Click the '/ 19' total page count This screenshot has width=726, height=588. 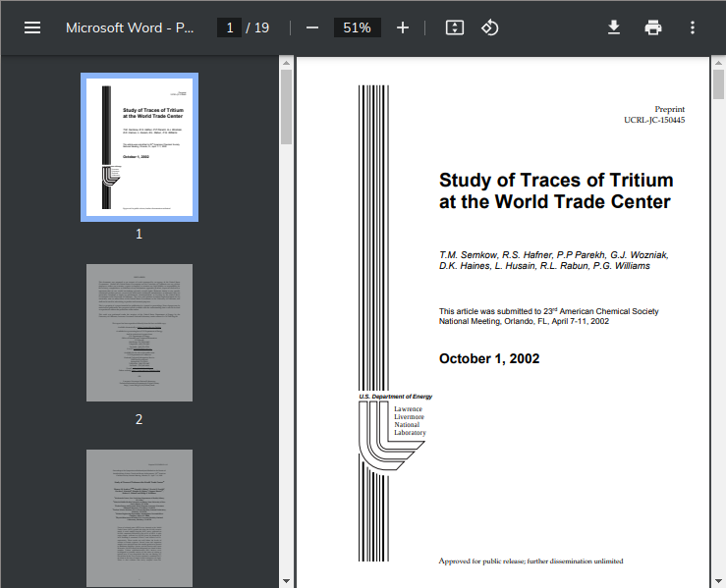point(257,27)
